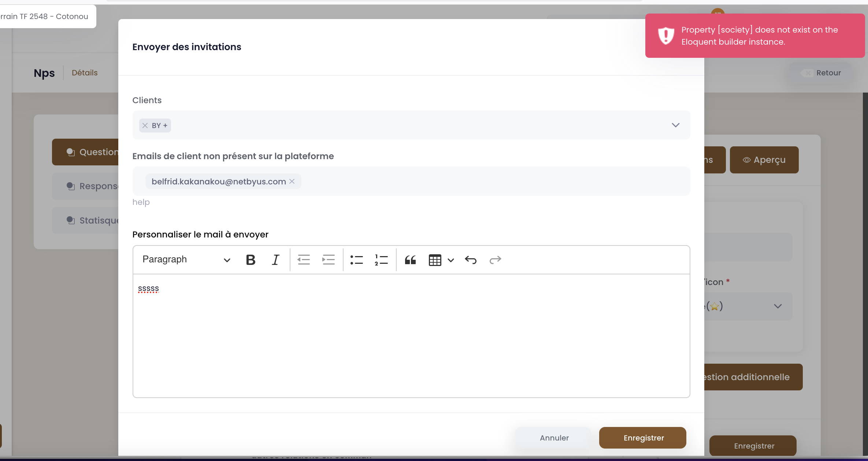Remove the belfrid.kakanakou@netbyus.com email tag

click(x=292, y=181)
